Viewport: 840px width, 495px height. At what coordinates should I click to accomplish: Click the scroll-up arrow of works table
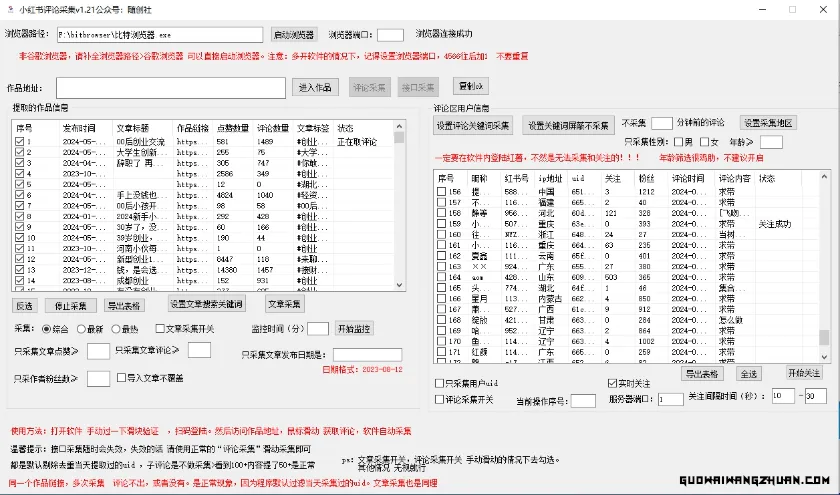click(x=399, y=126)
